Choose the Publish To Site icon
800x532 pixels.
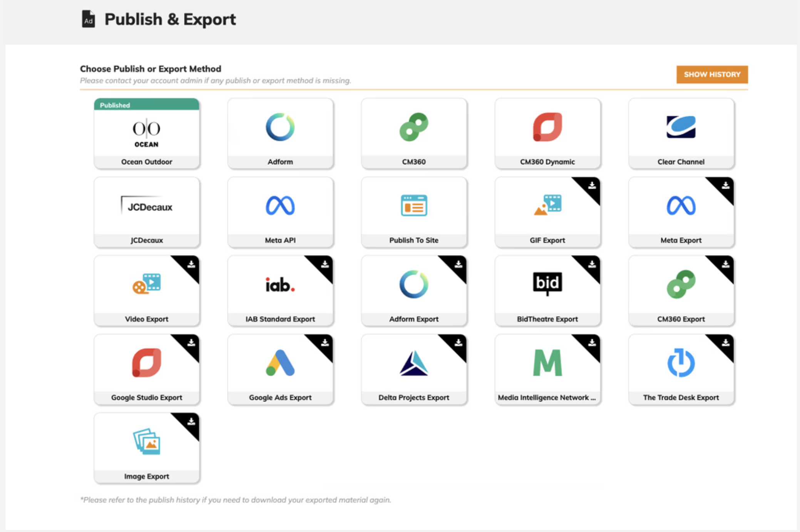click(x=413, y=205)
